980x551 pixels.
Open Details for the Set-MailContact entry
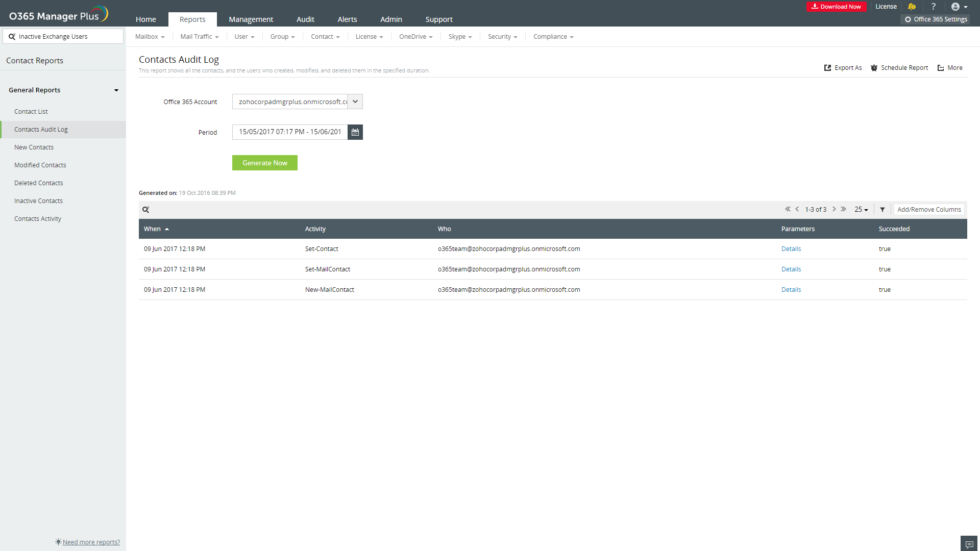pyautogui.click(x=791, y=269)
